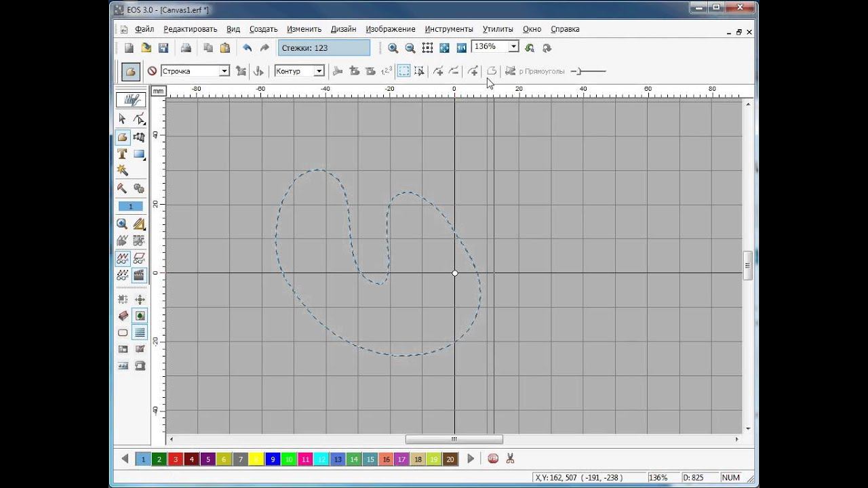Click the red Stop sign icon
This screenshot has width=868, height=488.
pyautogui.click(x=493, y=459)
